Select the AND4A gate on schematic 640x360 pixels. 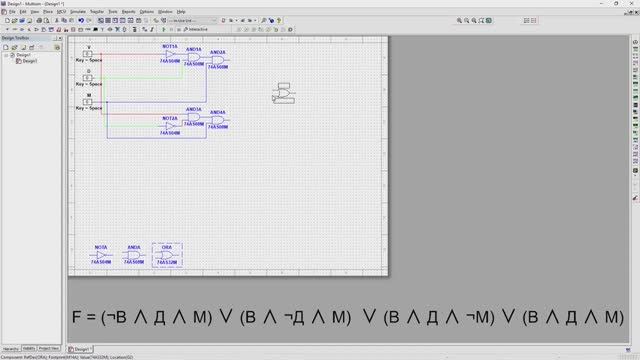218,120
